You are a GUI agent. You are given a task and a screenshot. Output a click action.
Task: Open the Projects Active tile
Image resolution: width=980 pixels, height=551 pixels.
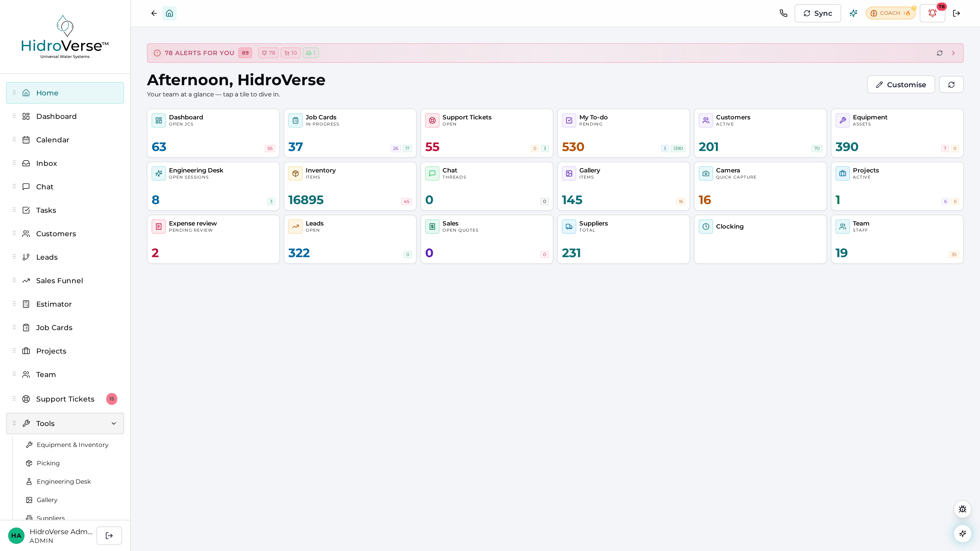pos(897,186)
